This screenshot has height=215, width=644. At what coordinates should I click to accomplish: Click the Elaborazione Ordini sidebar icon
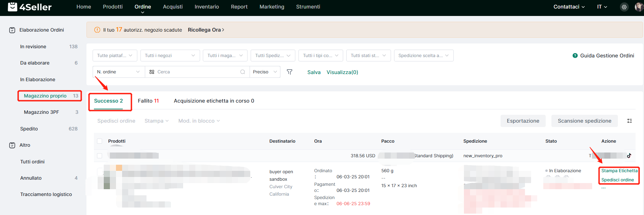coord(12,30)
